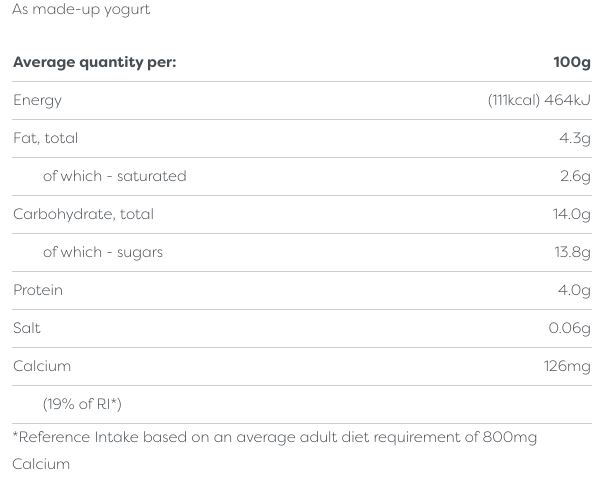The height and width of the screenshot is (499, 611).
Task: Select the Energy row label
Action: 37,100
